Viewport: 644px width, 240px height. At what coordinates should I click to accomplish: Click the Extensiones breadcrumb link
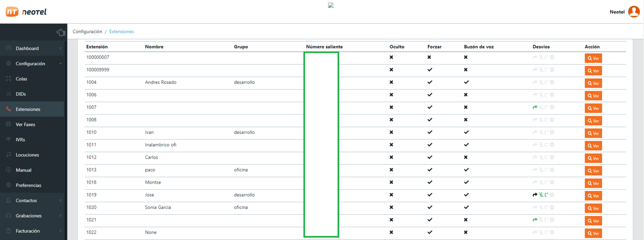[x=122, y=32]
